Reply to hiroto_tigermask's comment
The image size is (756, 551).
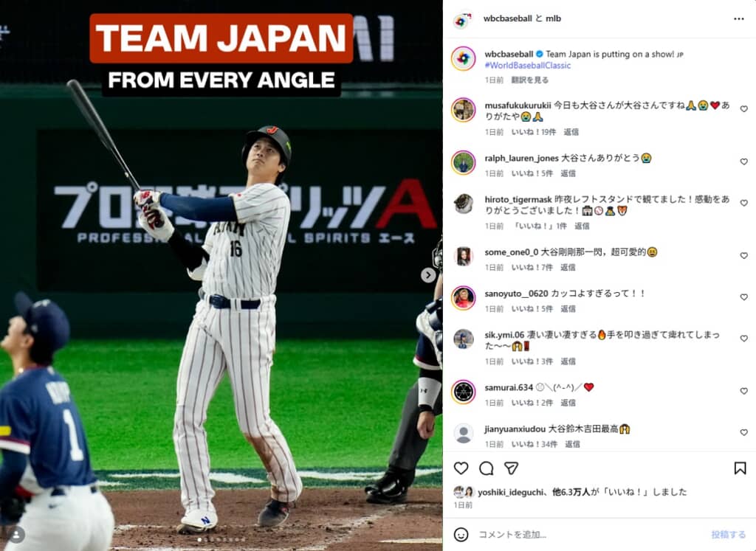point(582,226)
